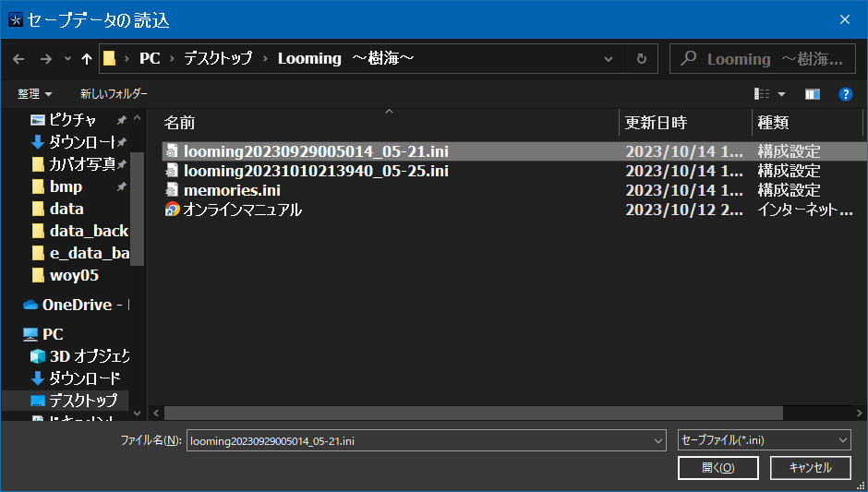This screenshot has width=868, height=492.
Task: Expand the address bar history dropdown
Action: (609, 58)
